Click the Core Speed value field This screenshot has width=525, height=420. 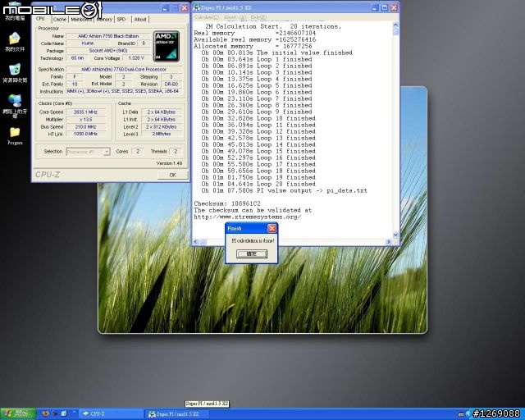click(x=85, y=112)
